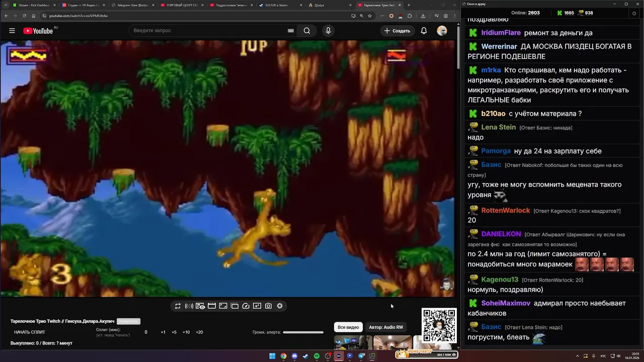This screenshot has width=644, height=362.
Task: Select the Автор: Audio RW chip
Action: tap(386, 327)
